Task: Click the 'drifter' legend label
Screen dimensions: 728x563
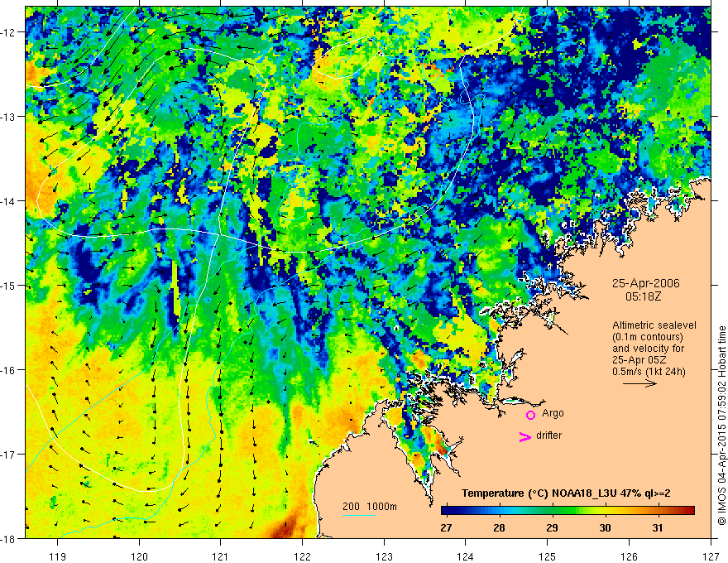Action: [548, 435]
